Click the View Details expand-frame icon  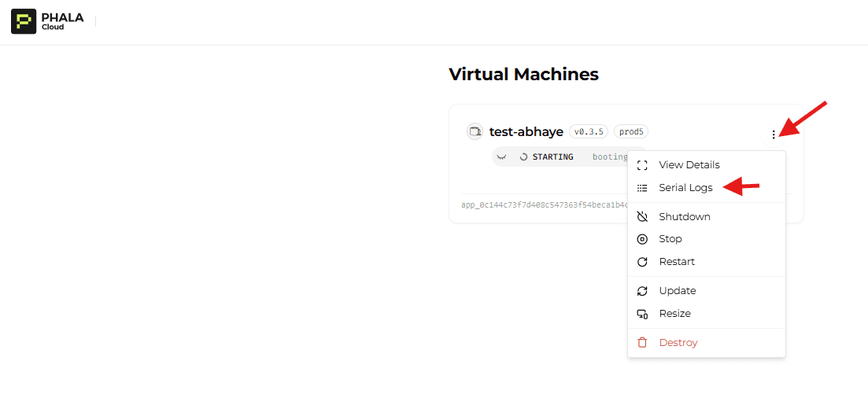point(642,165)
